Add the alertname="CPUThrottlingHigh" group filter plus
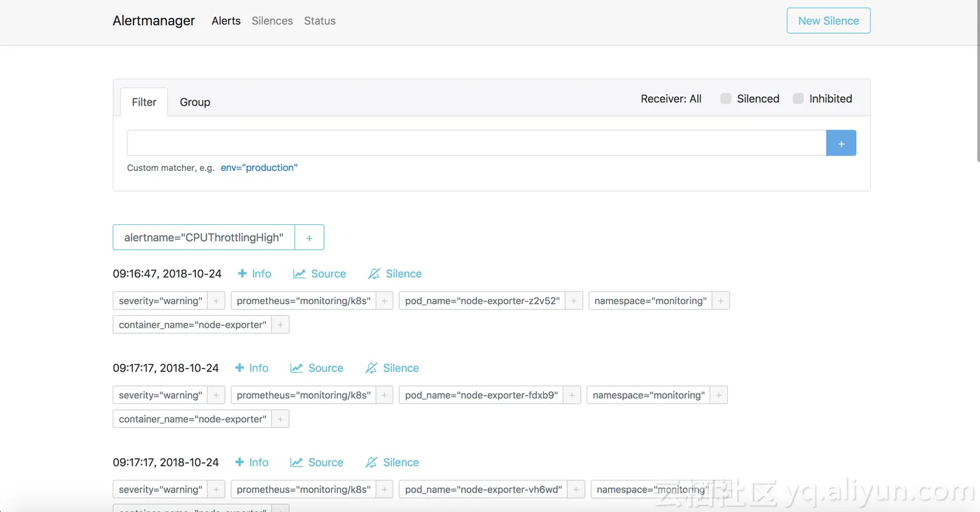Viewport: 980px width, 512px height. (309, 237)
